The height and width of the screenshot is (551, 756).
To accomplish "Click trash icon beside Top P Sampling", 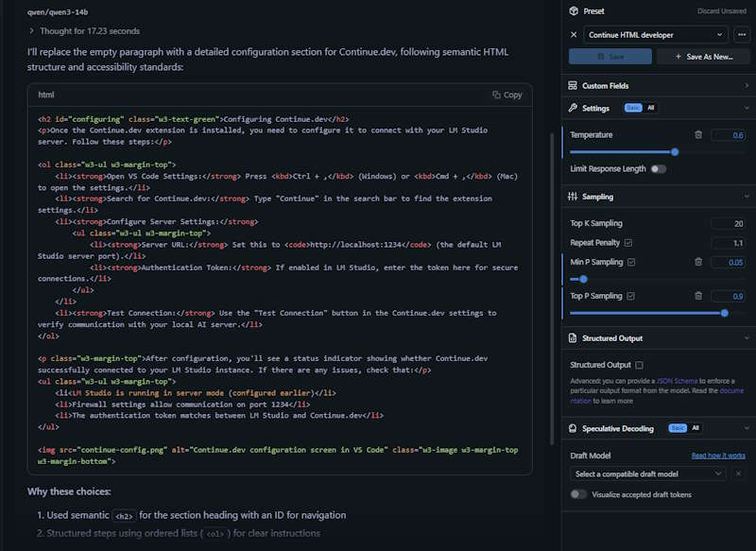I will (698, 296).
